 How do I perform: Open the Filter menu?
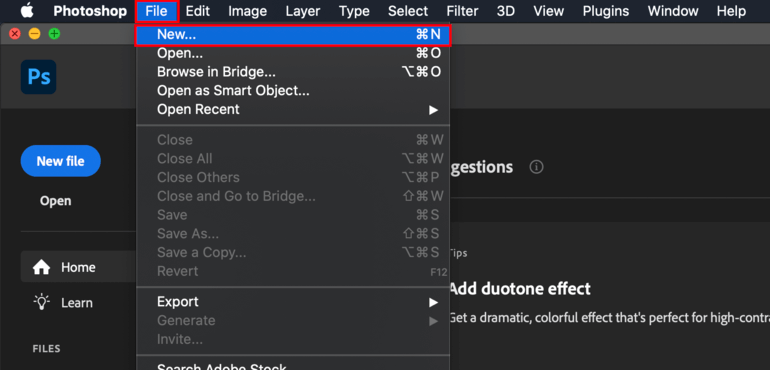462,11
